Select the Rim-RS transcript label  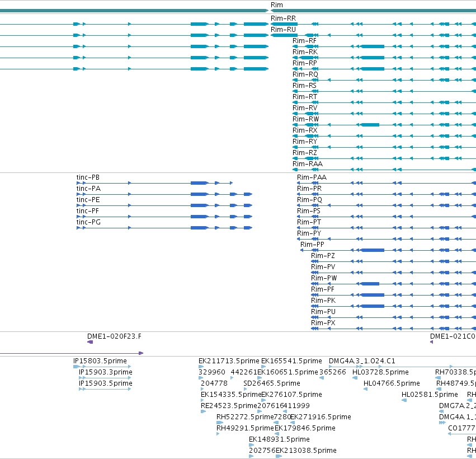[304, 86]
